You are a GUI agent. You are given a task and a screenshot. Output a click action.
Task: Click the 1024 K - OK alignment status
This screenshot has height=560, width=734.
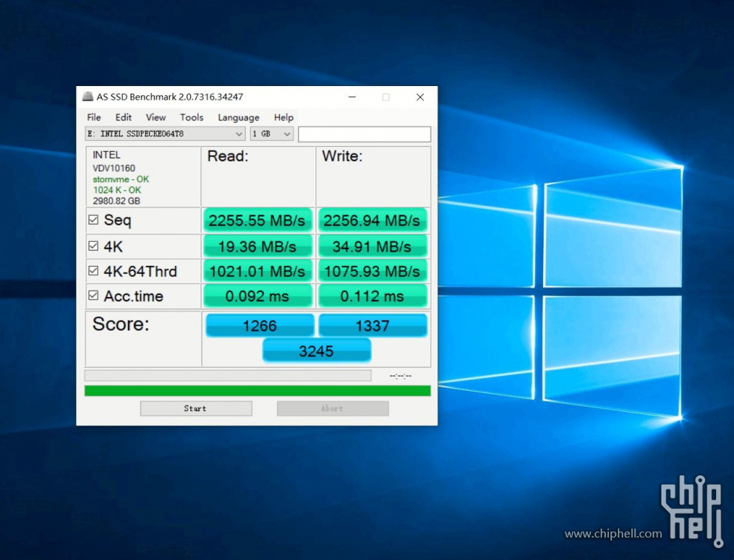point(117,190)
